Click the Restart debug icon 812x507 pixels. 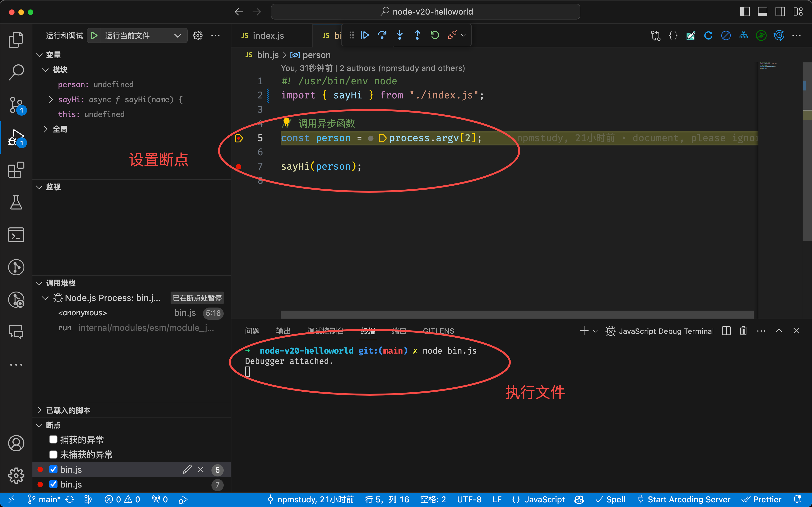[x=435, y=35]
